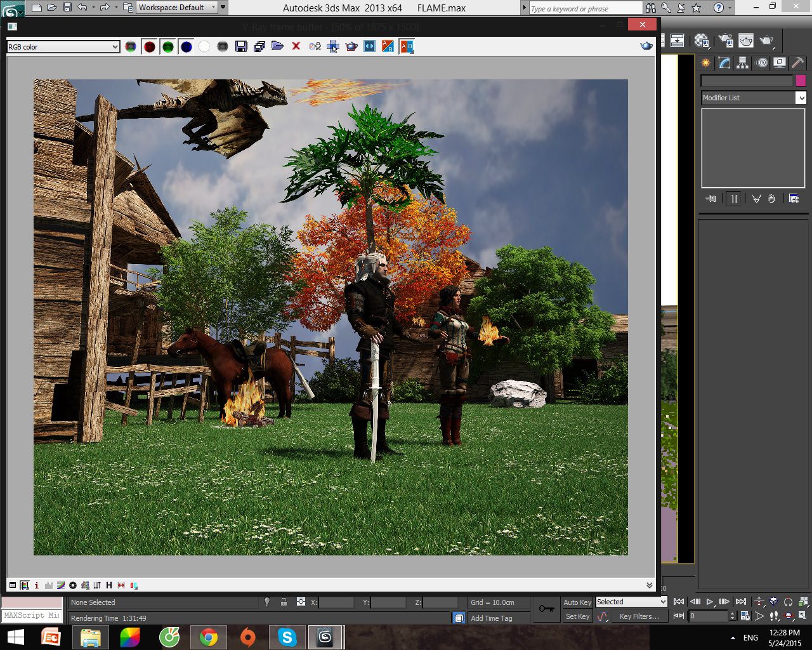Click the magenta object color swatch
Viewport: 812px width, 650px height.
coord(801,81)
